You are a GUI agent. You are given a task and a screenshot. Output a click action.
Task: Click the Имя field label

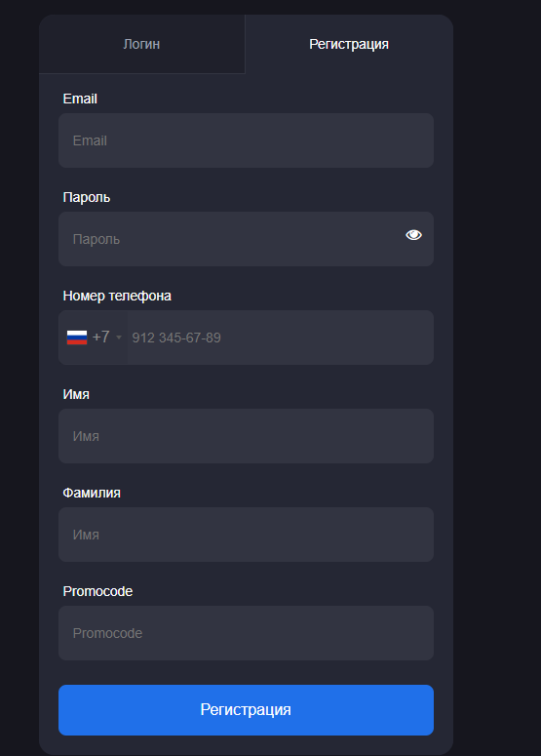[x=76, y=394]
